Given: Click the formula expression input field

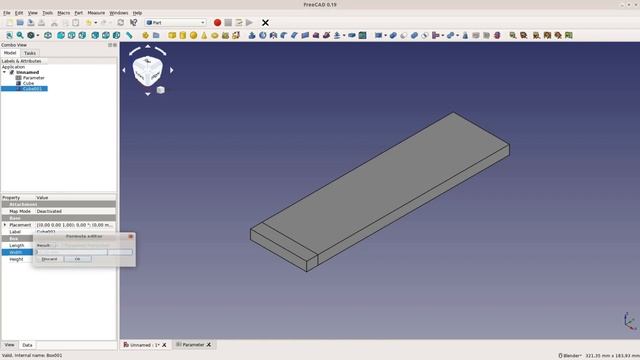Looking at the screenshot, I should coord(84,252).
